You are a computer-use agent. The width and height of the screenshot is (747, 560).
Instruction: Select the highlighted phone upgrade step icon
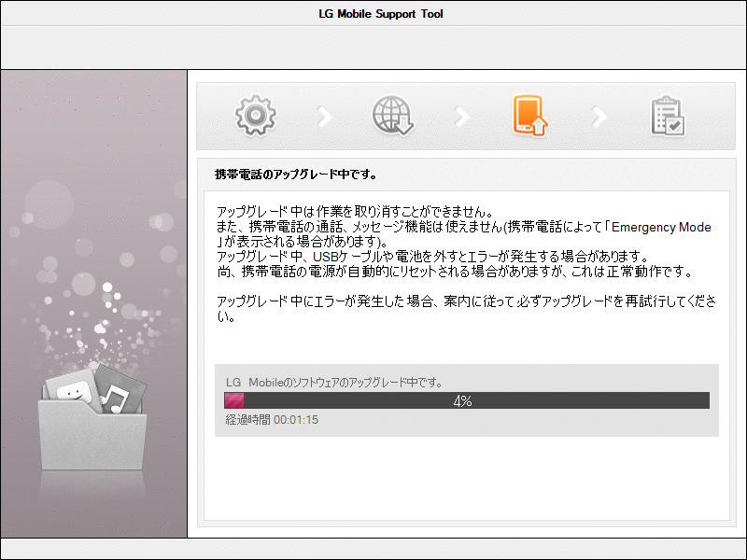pyautogui.click(x=529, y=115)
